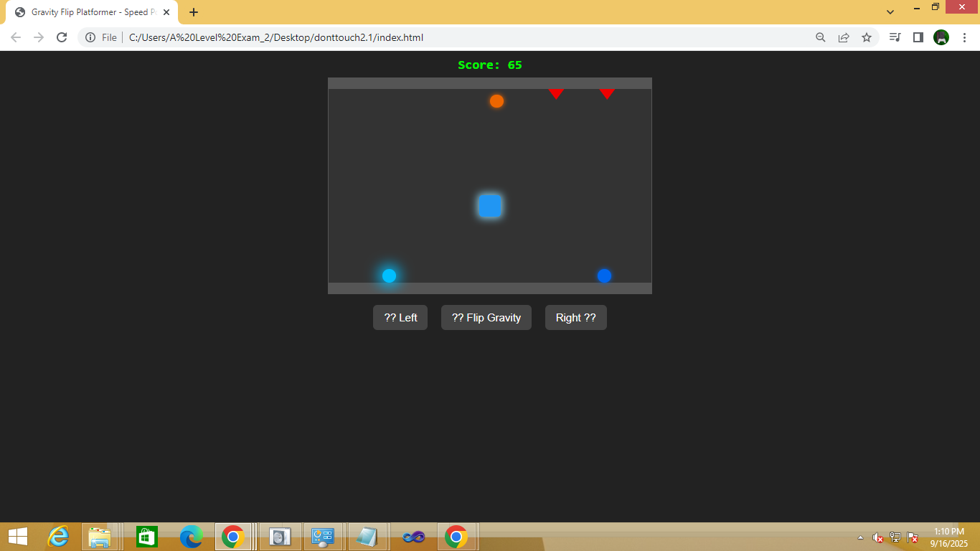Screen dimensions: 980x551
Task: Launch Microsoft Edge from taskbar
Action: tap(192, 536)
